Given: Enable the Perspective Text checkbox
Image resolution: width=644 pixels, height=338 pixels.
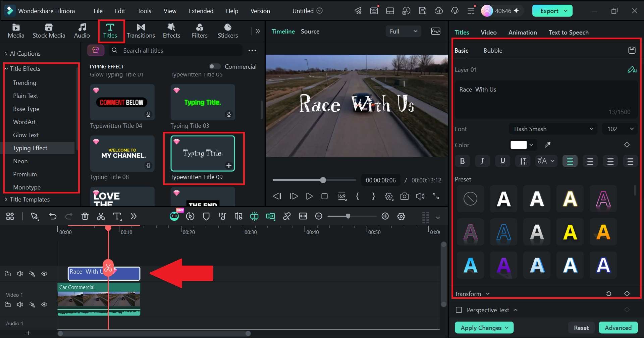Looking at the screenshot, I should pyautogui.click(x=459, y=310).
